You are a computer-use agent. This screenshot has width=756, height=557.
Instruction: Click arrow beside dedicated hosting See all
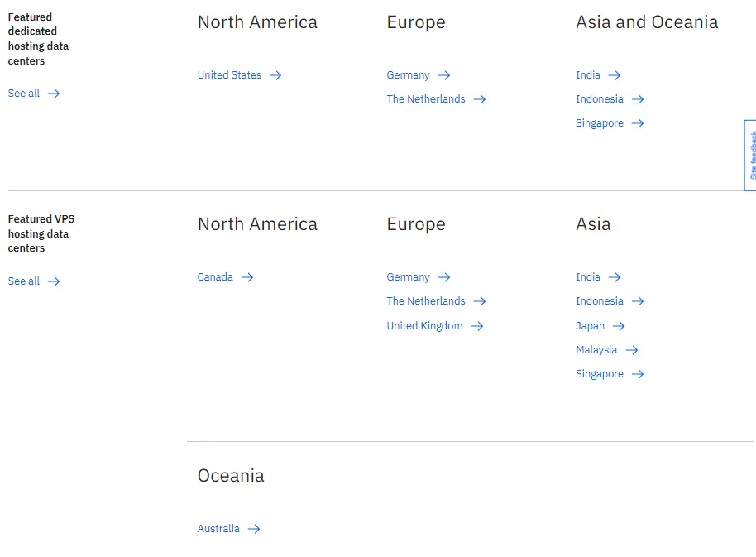54,94
